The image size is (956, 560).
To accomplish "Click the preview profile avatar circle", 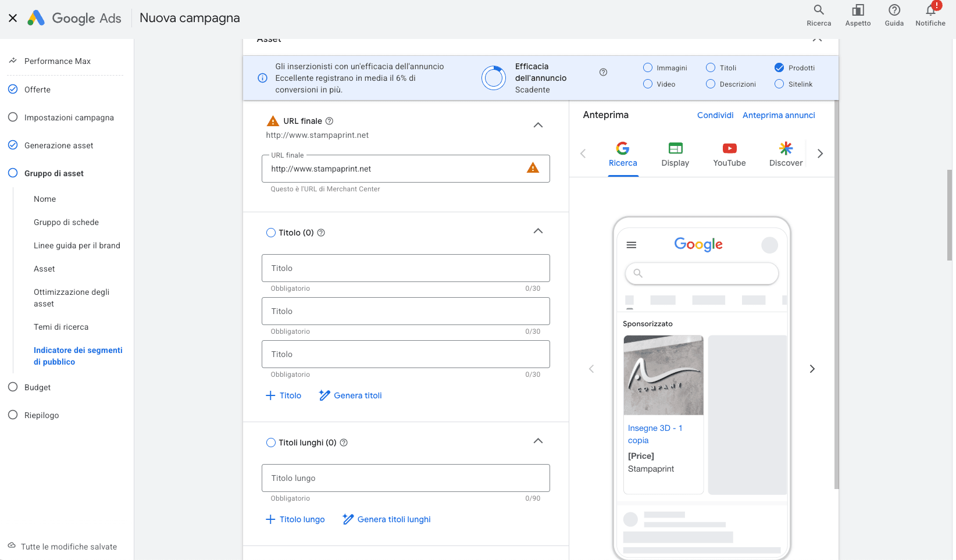I will (x=769, y=245).
